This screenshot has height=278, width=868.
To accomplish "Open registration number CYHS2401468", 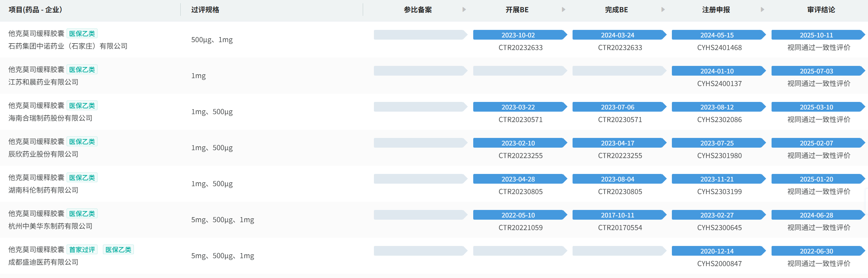I will tap(719, 48).
